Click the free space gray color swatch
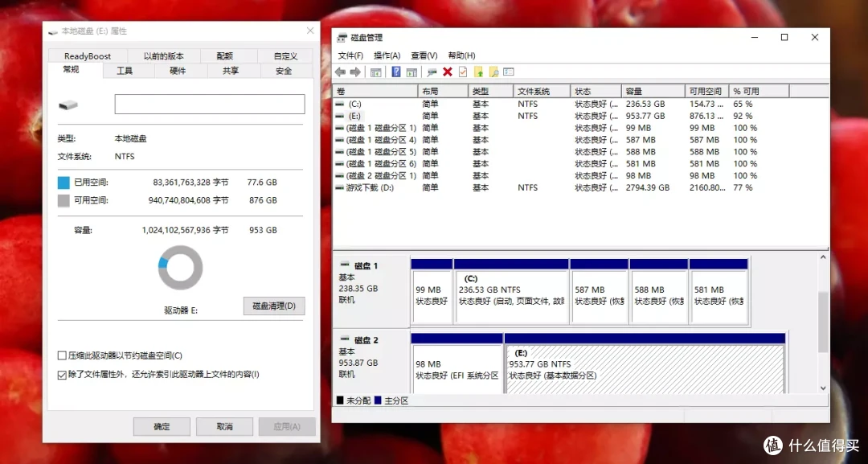The width and height of the screenshot is (868, 464). 63,200
